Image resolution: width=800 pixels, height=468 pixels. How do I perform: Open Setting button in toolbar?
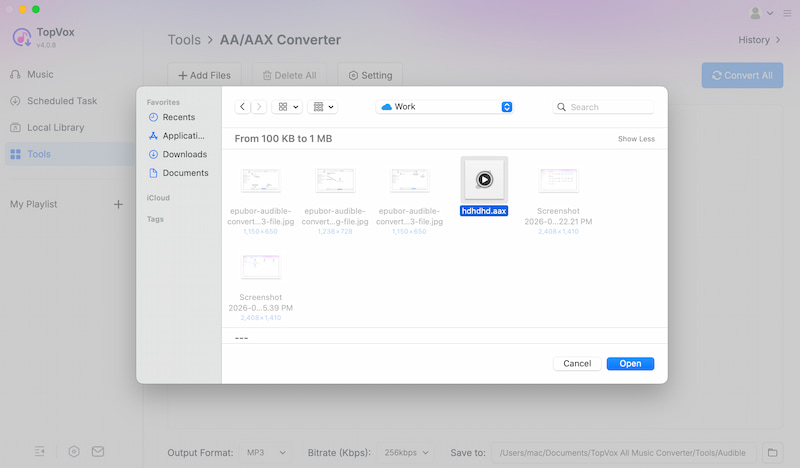(x=370, y=76)
